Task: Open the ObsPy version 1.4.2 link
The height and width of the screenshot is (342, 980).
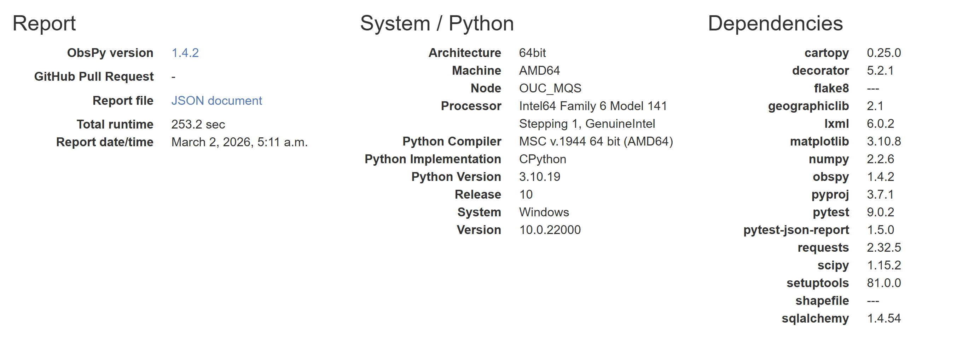Action: pyautogui.click(x=185, y=53)
